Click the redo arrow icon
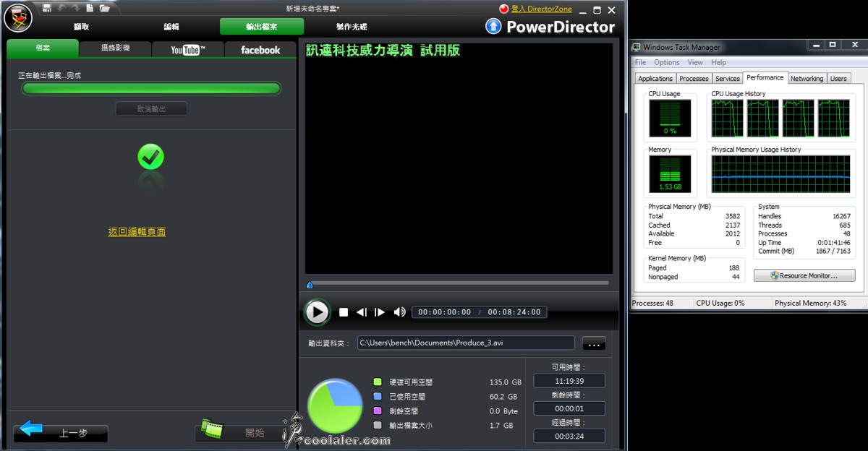 [75, 8]
